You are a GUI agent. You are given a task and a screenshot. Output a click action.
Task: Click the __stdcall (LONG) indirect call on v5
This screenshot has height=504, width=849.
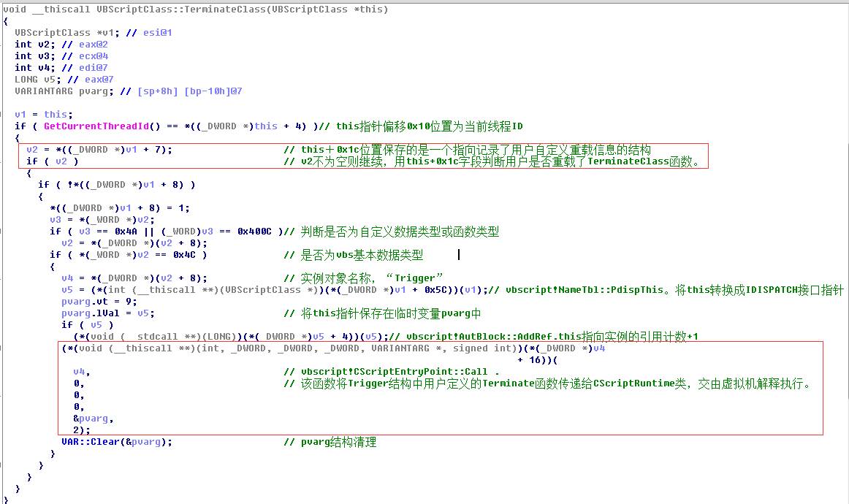pos(230,337)
